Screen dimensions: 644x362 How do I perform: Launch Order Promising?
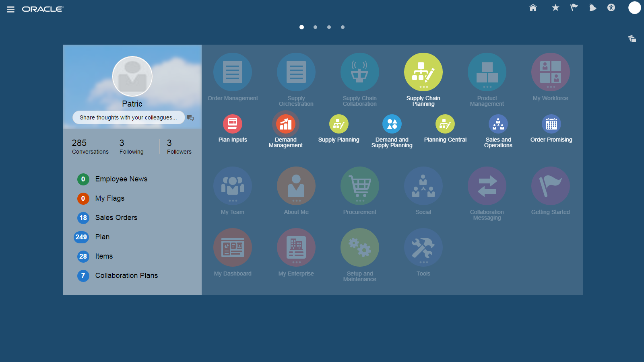tap(551, 124)
